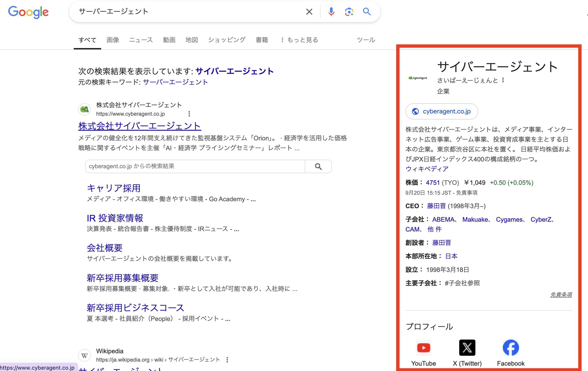Screen dimensions: 588x371
Task: Open Makuake subsidiary link
Action: coord(475,220)
